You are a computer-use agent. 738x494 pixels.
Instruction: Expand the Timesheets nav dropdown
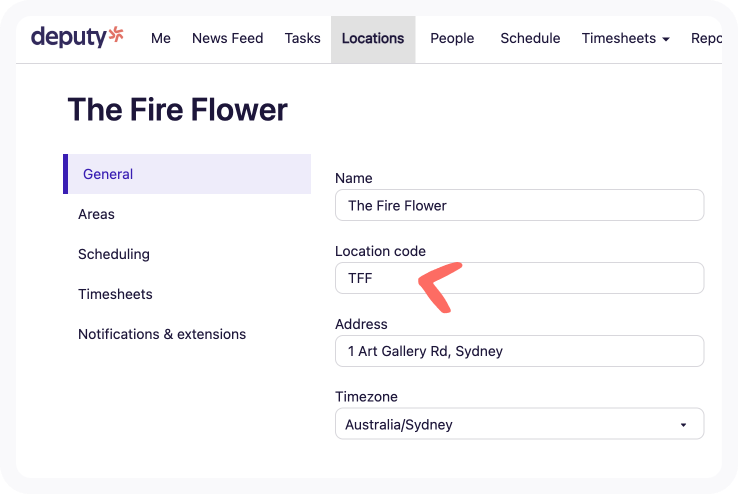(x=626, y=38)
